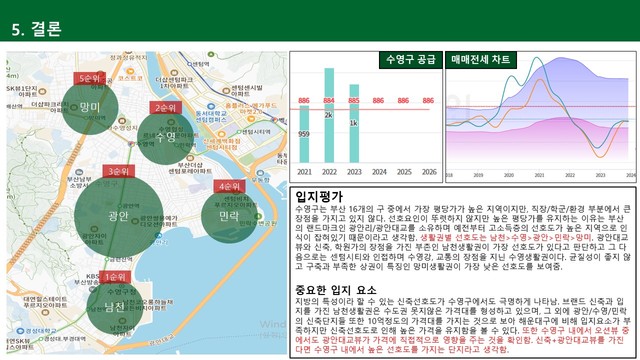Click the 수영 green circle marker
Screen dimensions: 640x360
165,137
